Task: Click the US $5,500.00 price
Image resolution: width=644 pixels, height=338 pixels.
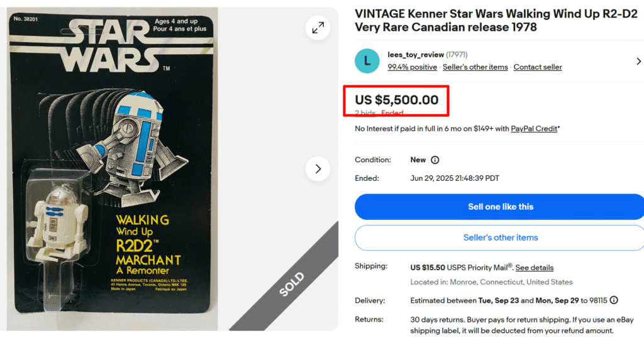Action: [x=396, y=100]
